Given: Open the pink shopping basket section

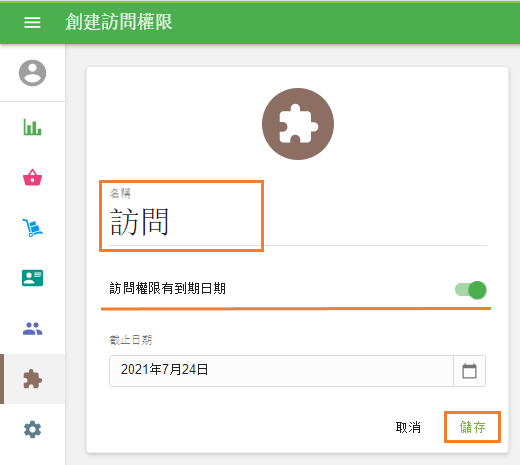Looking at the screenshot, I should [x=32, y=177].
